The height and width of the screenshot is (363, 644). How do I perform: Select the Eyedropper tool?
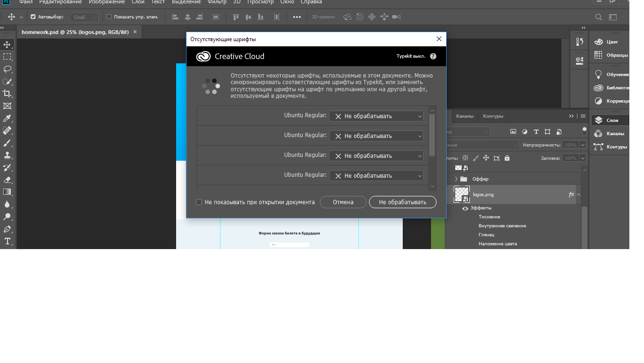7,118
